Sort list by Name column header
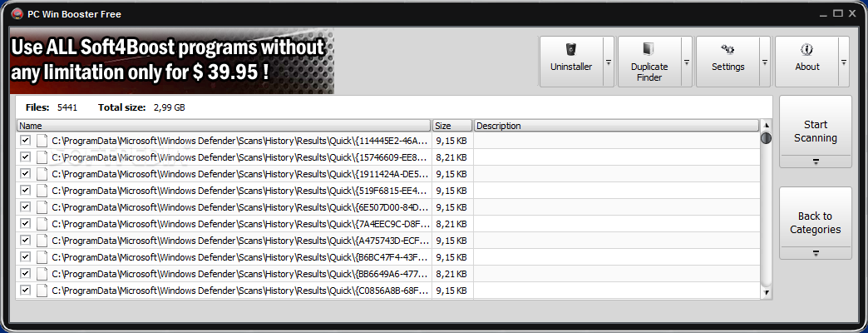The height and width of the screenshot is (333, 868). point(224,126)
